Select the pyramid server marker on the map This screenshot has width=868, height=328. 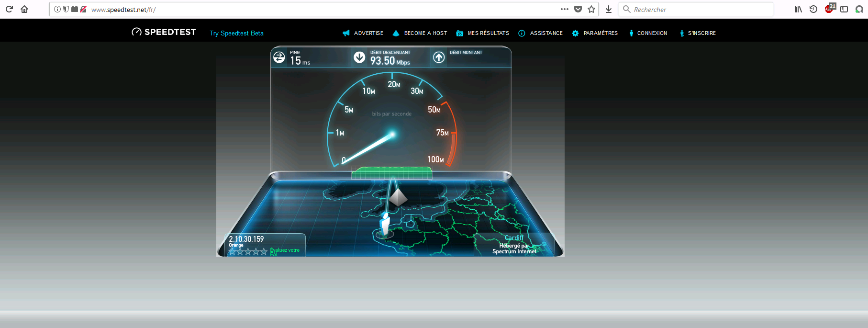[398, 197]
